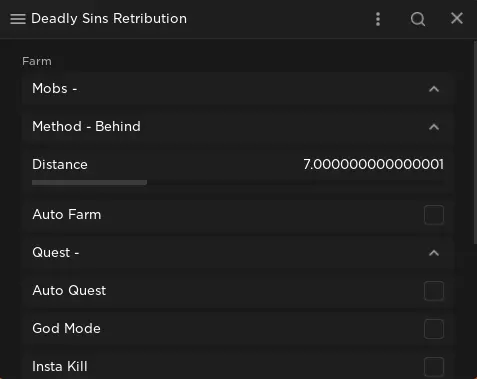Viewport: 477px width, 379px height.
Task: Click the Deadly Sins Retribution title
Action: point(109,19)
